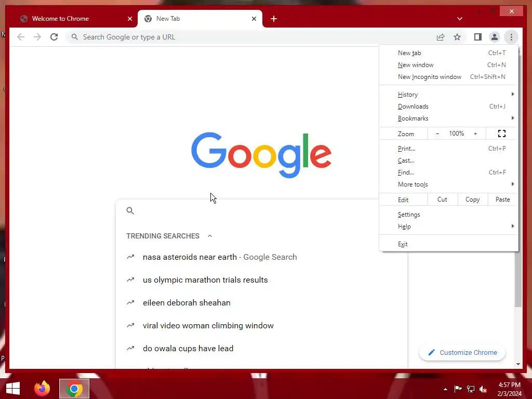532x399 pixels.
Task: Select Find... in the menu
Action: (448, 172)
